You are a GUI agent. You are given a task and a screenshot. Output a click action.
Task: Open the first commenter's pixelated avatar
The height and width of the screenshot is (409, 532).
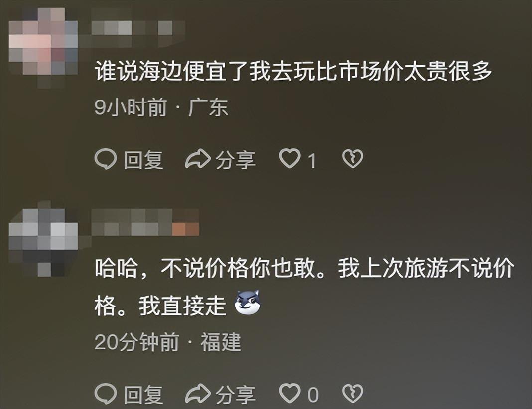point(43,47)
